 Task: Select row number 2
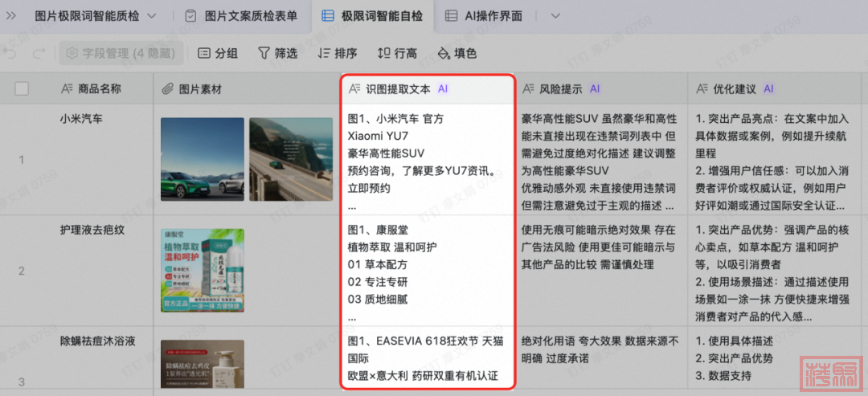click(x=22, y=271)
